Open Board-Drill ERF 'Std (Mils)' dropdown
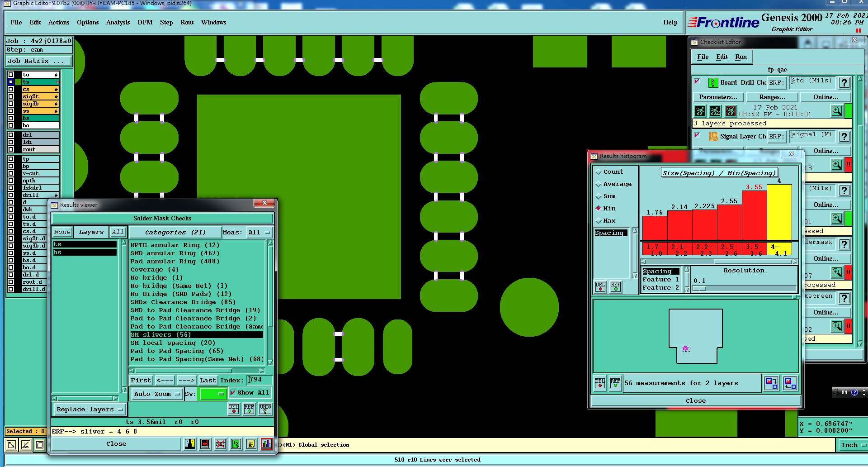 [813, 82]
